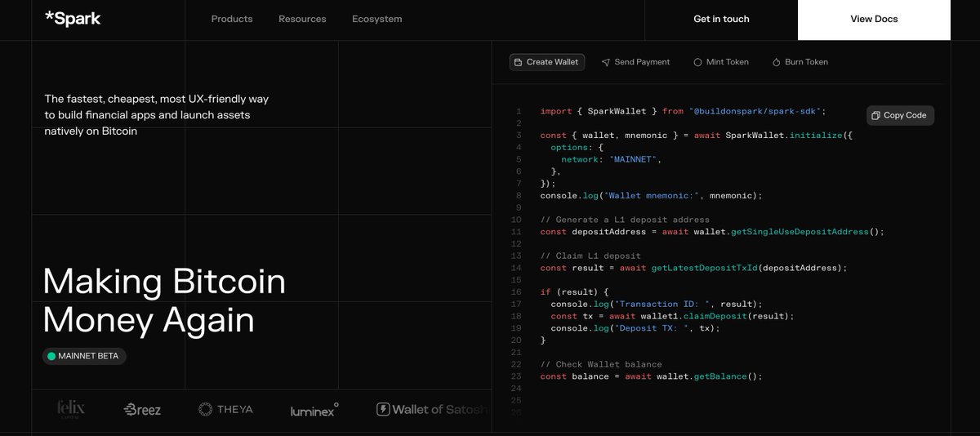Click the 'fastest, cheapest, most UX-friendly' tagline text
Screen dimensions: 980x436
[x=157, y=114]
